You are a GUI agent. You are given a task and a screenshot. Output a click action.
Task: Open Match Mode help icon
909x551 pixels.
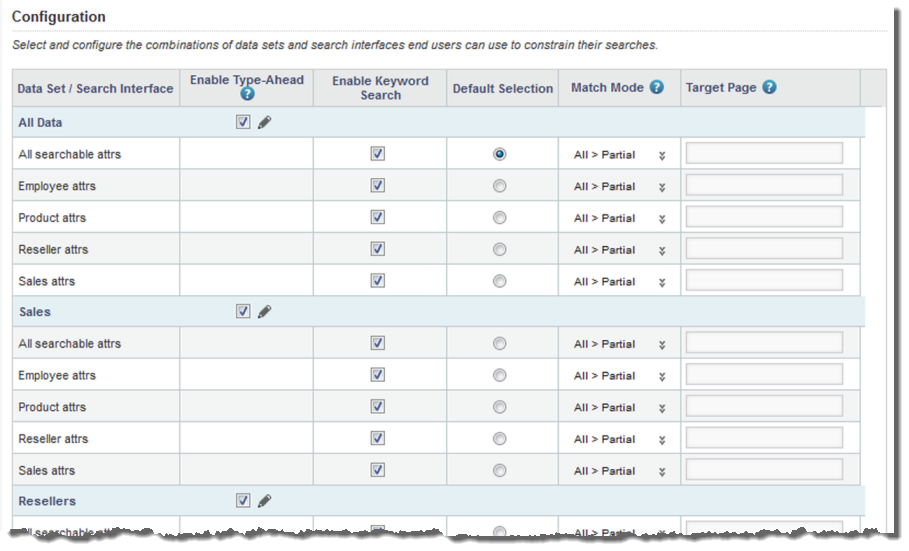click(656, 87)
